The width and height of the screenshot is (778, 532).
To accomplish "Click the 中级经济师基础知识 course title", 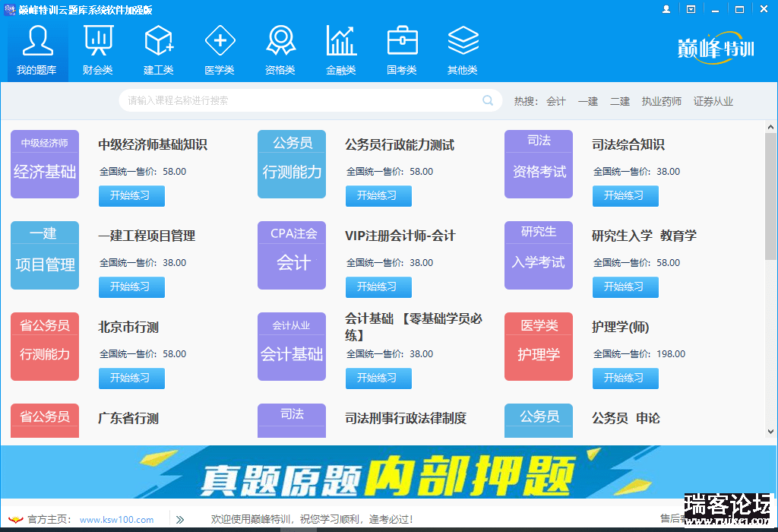I will pos(153,144).
